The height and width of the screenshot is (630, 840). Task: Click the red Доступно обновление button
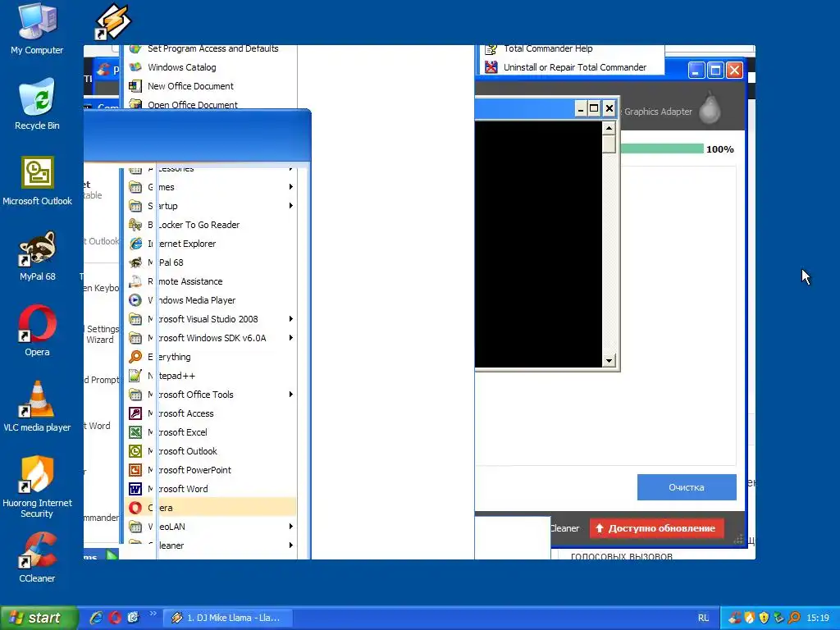coord(657,528)
